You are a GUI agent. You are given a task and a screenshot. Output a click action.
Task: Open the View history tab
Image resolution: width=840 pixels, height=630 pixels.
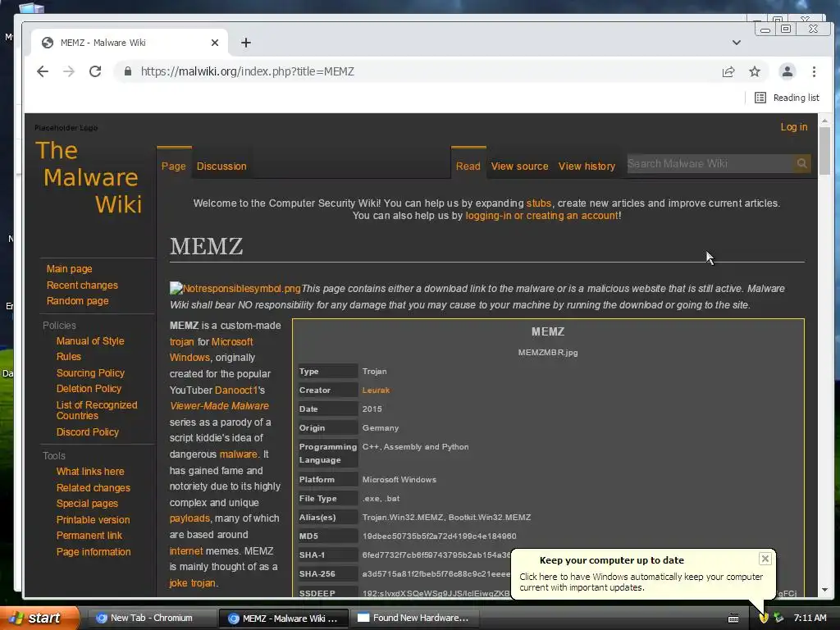587,166
